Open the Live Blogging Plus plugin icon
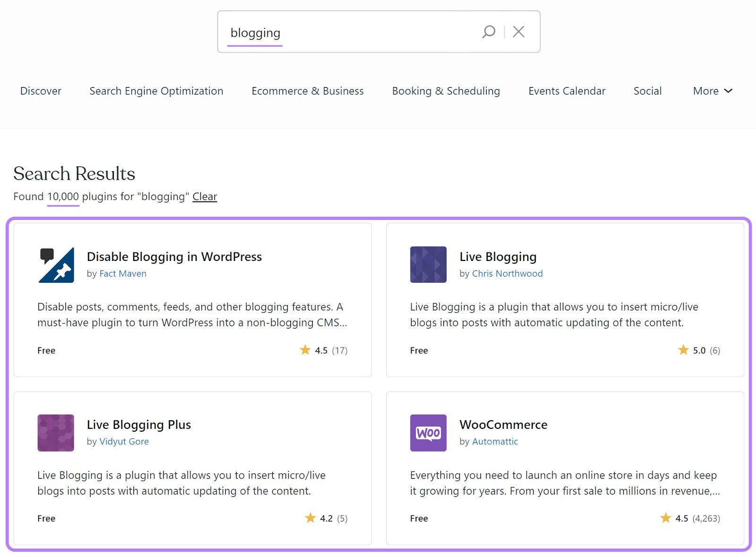 click(56, 433)
